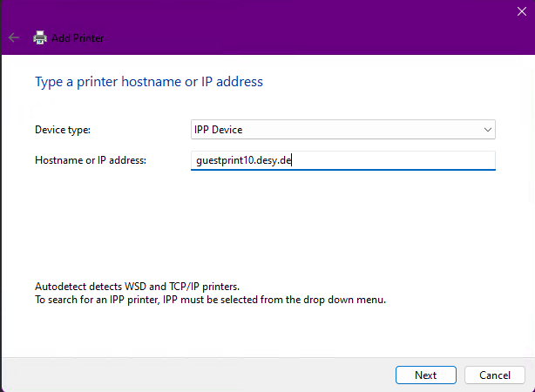Viewport: 535px width, 392px height.
Task: Click the empty purple title bar area
Action: (x=305, y=26)
